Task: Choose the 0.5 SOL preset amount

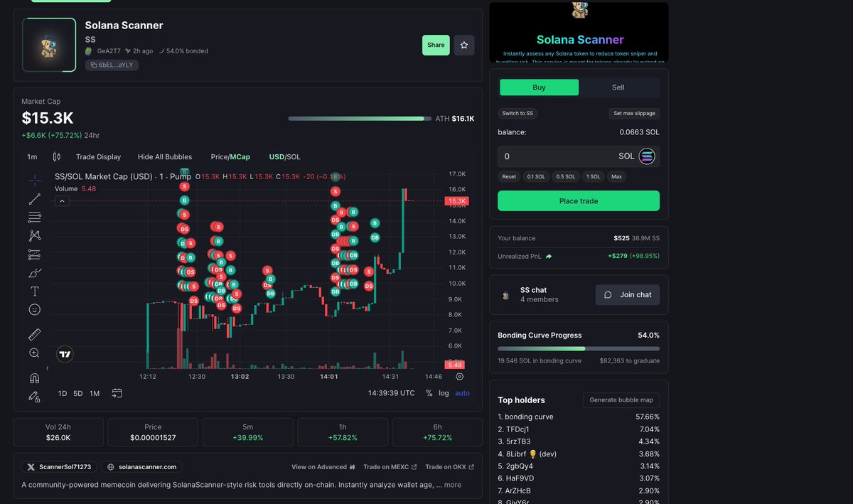Action: [x=566, y=176]
